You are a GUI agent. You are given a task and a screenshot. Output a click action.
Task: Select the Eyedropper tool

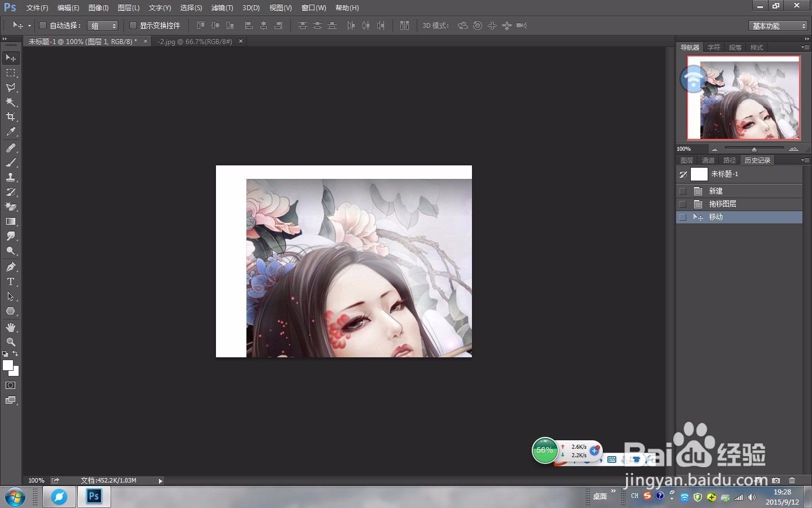pyautogui.click(x=11, y=132)
